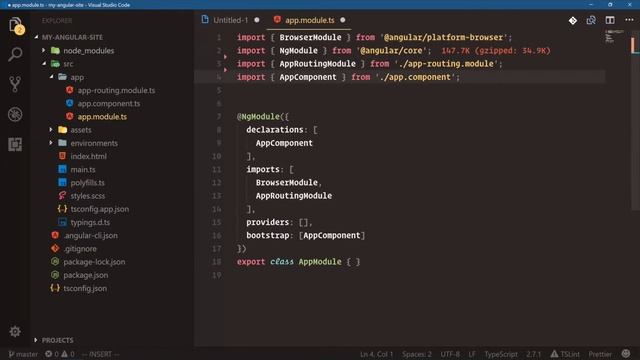Open app-routing.module.ts from explorer
Image resolution: width=640 pixels, height=360 pixels.
pyautogui.click(x=116, y=90)
